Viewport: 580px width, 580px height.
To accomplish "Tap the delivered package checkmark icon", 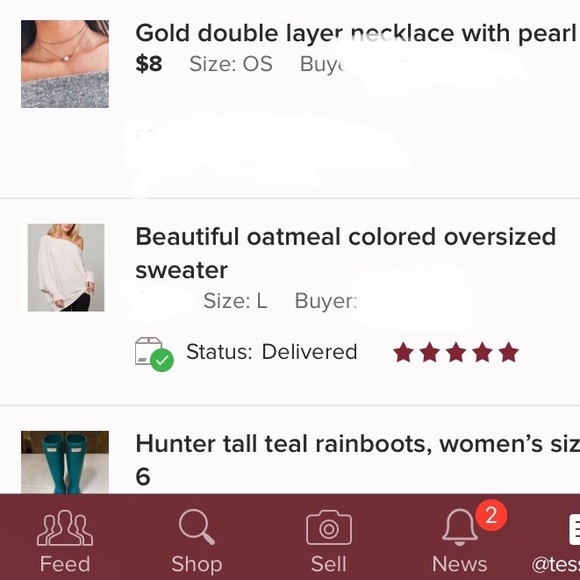I will pos(154,354).
